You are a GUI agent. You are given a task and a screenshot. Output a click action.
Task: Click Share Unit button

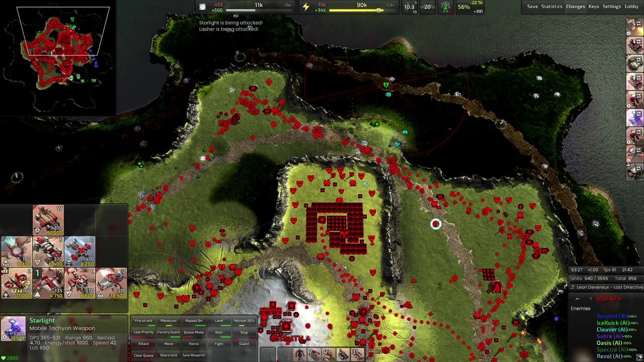(x=169, y=355)
